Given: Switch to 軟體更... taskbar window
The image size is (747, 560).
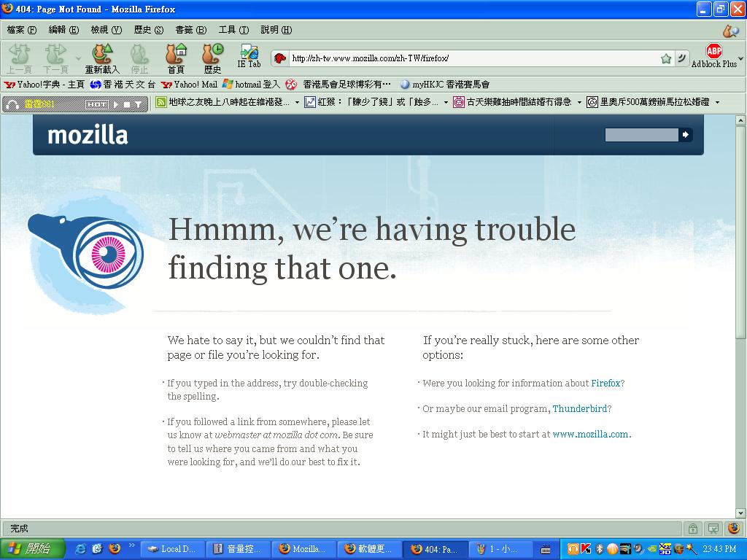Looking at the screenshot, I should [x=368, y=549].
